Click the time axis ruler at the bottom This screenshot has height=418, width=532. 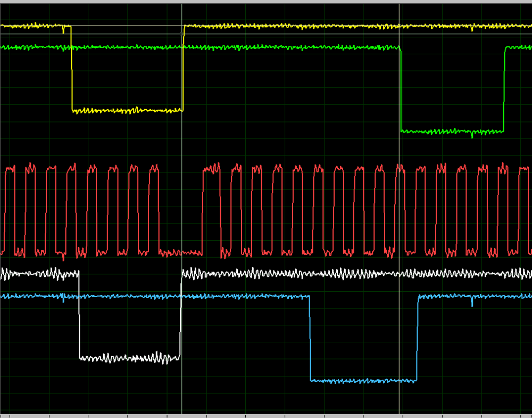point(266,415)
